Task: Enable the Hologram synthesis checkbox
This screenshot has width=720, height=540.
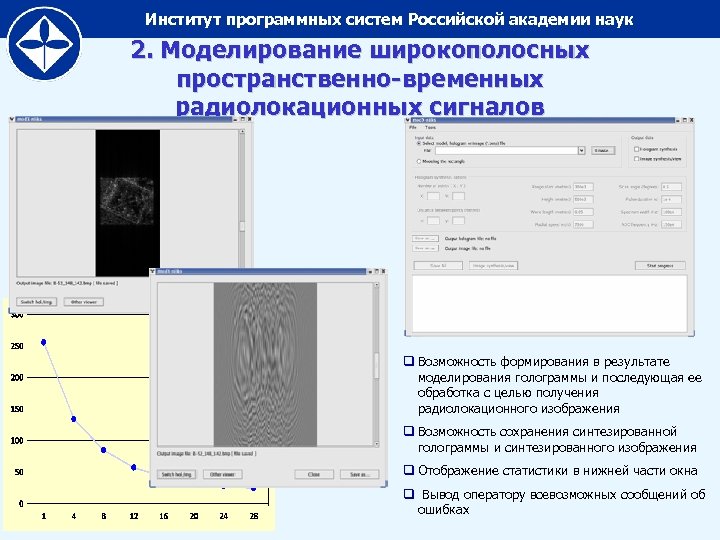Action: coord(636,149)
